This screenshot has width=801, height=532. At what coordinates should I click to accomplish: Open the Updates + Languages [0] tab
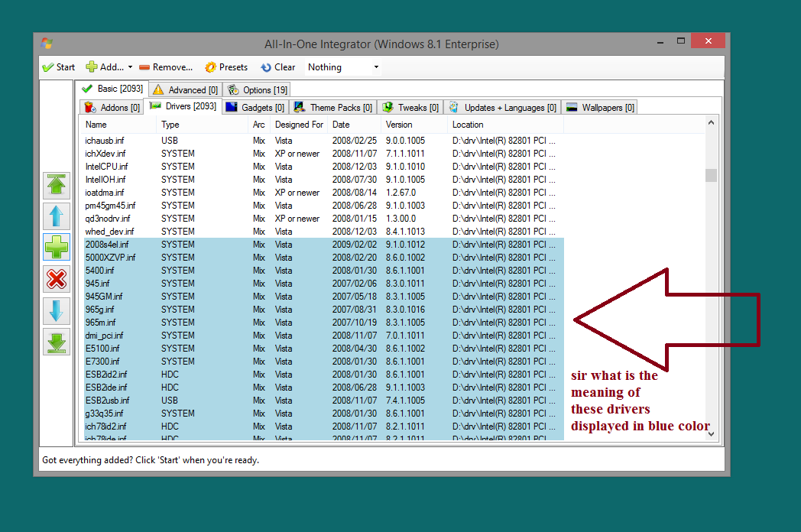(x=503, y=107)
